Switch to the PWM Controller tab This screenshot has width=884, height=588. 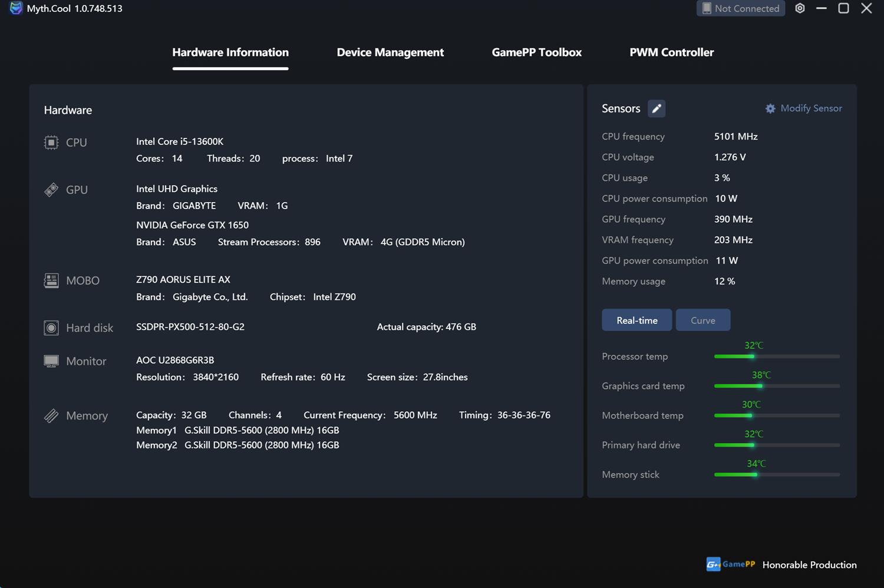671,52
